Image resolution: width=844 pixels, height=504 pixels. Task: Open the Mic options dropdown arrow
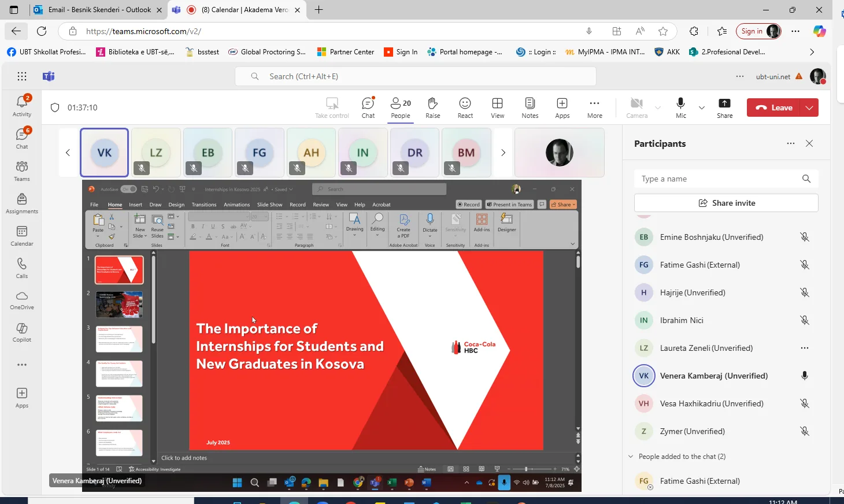(702, 108)
